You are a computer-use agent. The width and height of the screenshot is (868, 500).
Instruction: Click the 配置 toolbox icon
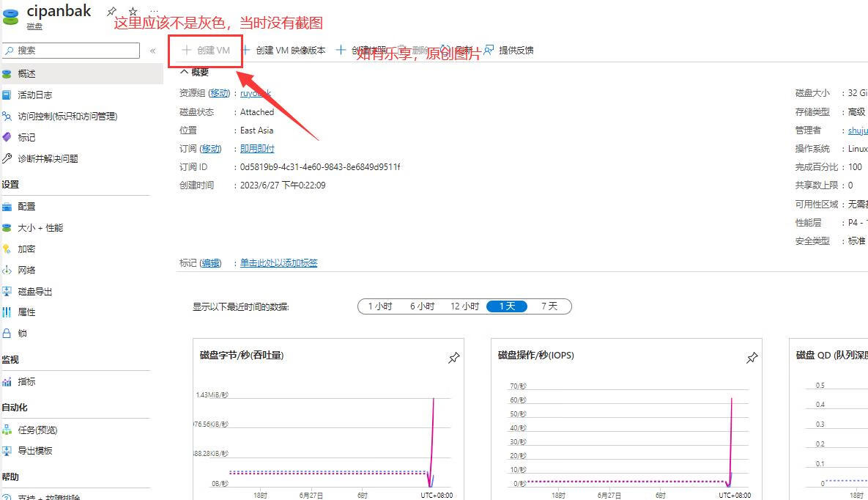(x=7, y=207)
